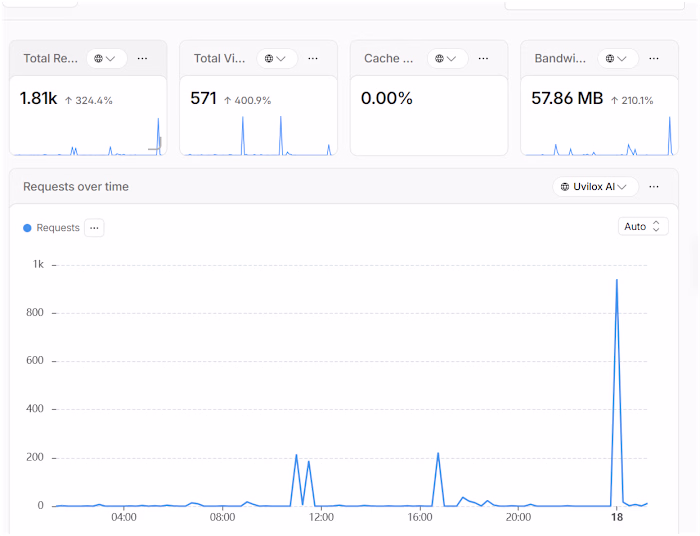Image resolution: width=700 pixels, height=536 pixels.
Task: Open the Bandwidth card globe dropdown
Action: pyautogui.click(x=618, y=58)
